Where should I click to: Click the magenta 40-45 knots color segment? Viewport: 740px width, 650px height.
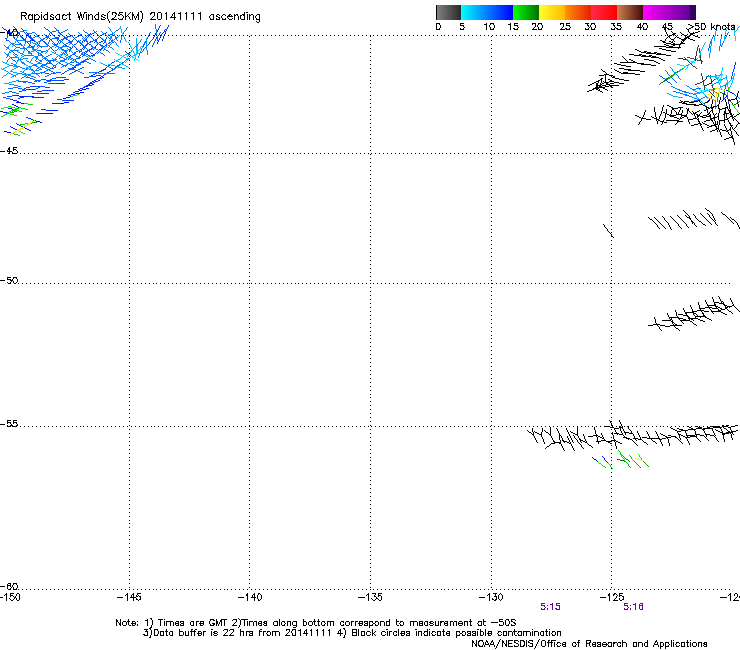[x=656, y=12]
